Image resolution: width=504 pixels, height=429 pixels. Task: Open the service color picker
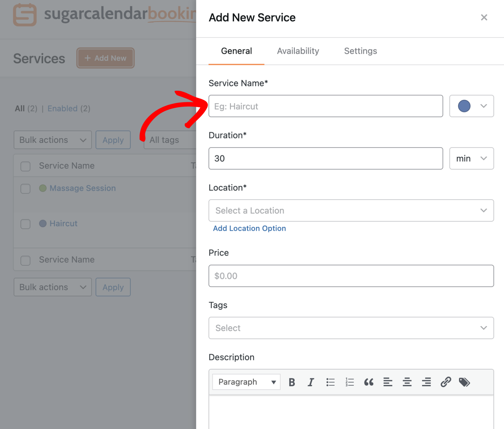coord(472,106)
